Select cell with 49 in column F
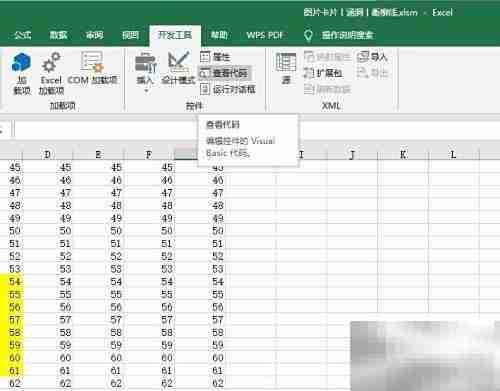This screenshot has width=500, height=391. (x=149, y=218)
